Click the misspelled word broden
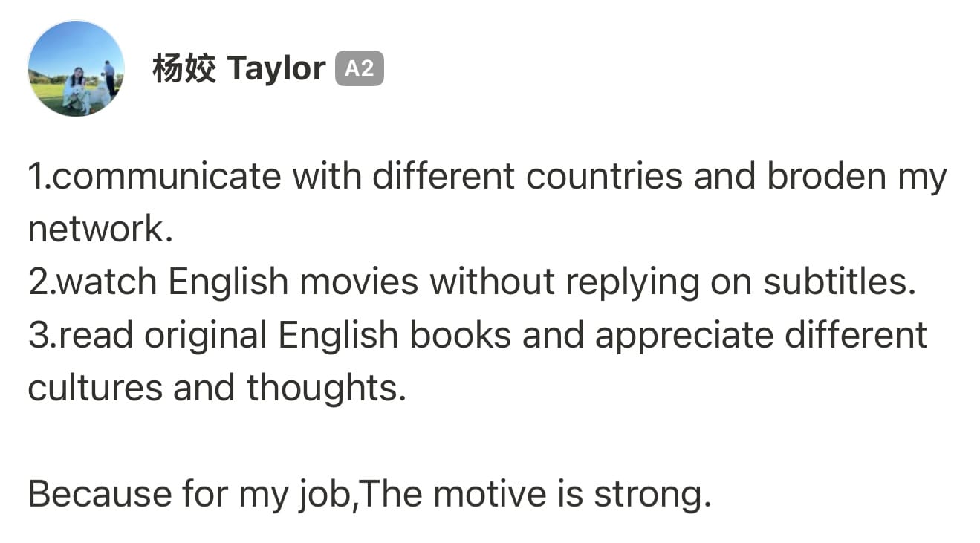980x543 pixels. coord(826,177)
